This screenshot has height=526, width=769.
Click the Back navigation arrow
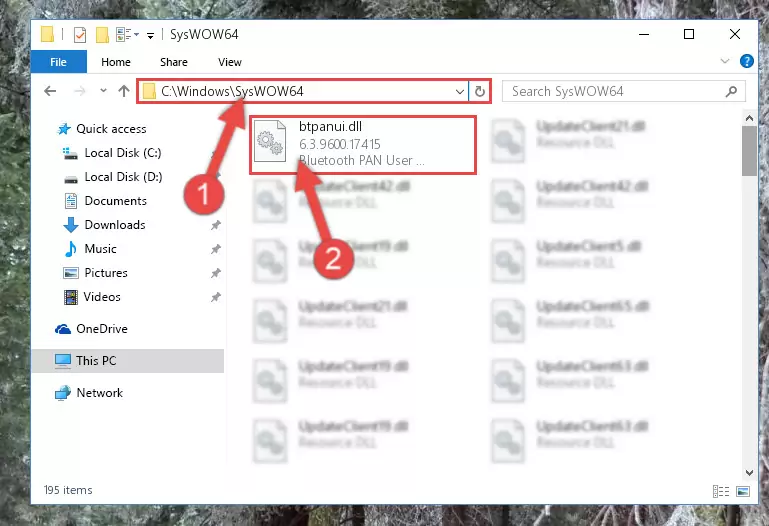50,91
